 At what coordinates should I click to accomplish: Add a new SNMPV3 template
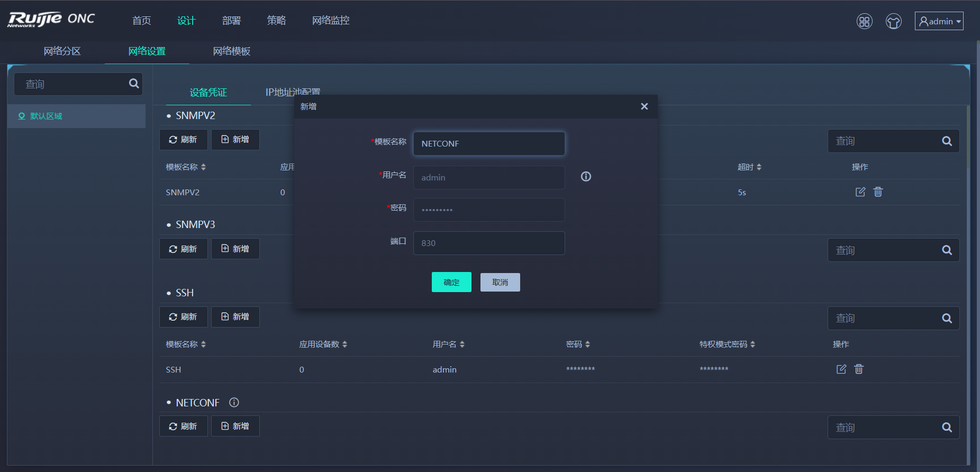click(235, 249)
